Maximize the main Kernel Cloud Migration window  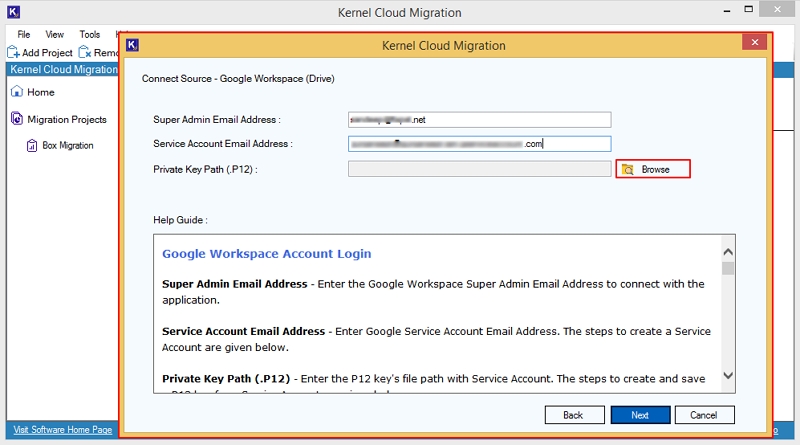(x=748, y=9)
